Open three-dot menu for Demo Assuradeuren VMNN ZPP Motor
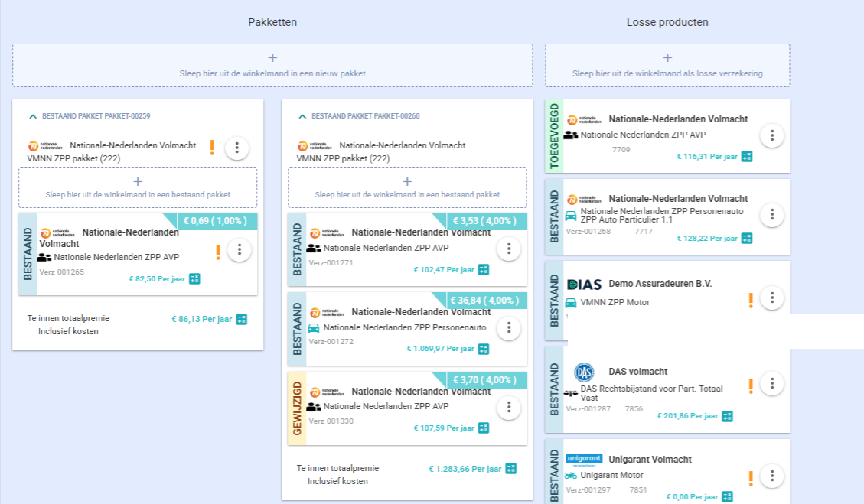This screenshot has height=504, width=864. tap(772, 298)
